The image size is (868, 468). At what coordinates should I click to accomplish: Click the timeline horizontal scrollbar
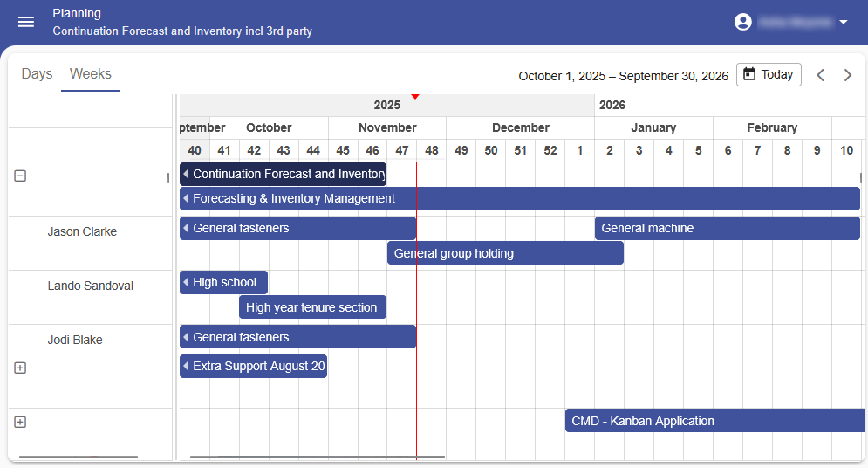pyautogui.click(x=318, y=457)
